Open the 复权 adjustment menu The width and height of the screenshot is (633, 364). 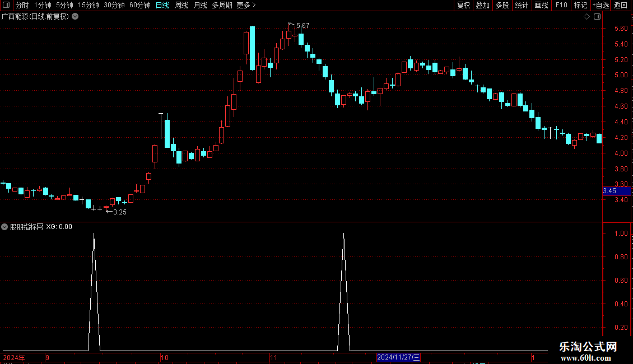(463, 5)
